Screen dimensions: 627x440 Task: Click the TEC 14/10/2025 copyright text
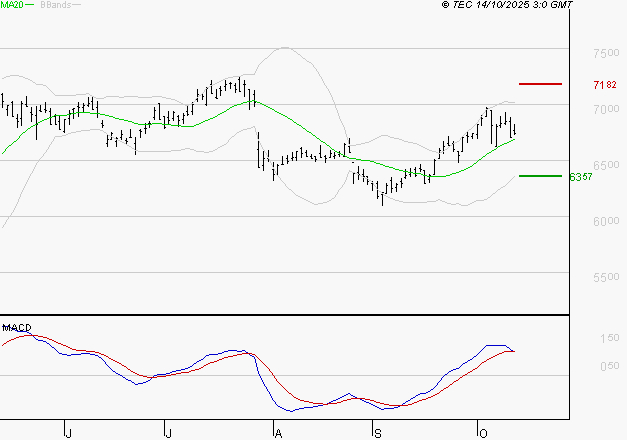point(507,5)
